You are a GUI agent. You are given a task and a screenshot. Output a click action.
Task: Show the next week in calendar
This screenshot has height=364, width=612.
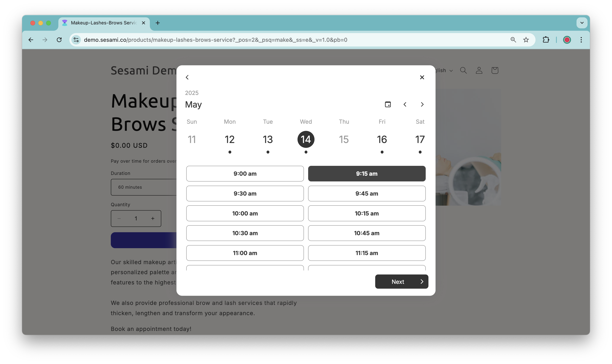422,104
